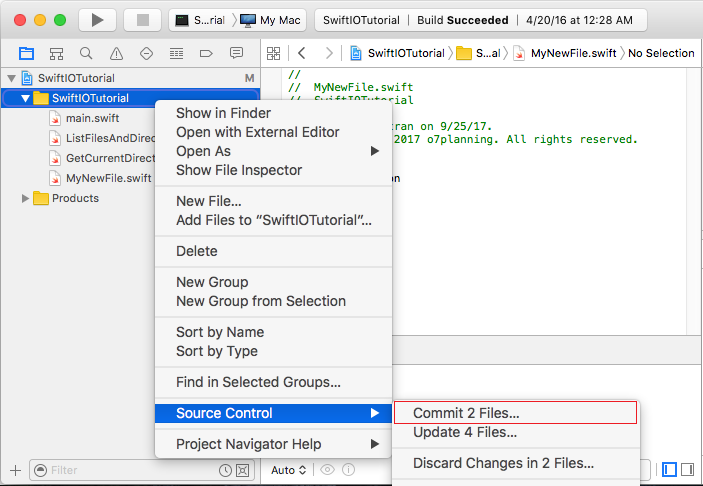The width and height of the screenshot is (703, 486).
Task: Click No Selection in jump bar
Action: (661, 53)
